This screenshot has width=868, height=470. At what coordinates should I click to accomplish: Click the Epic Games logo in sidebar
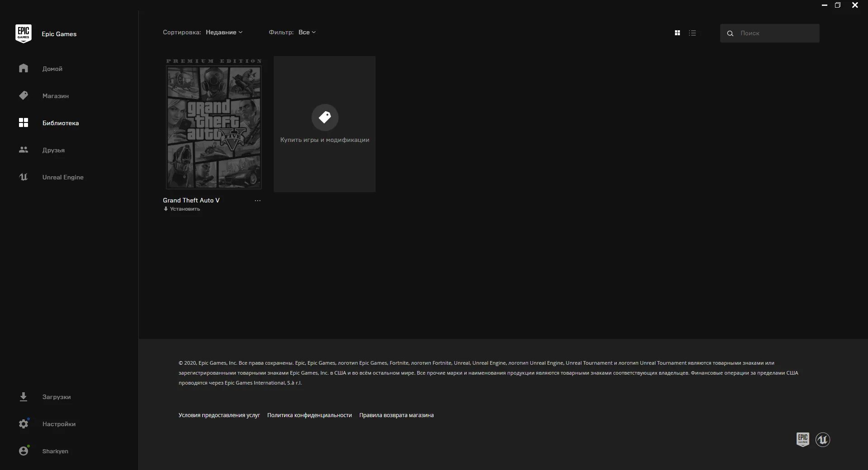tap(24, 33)
